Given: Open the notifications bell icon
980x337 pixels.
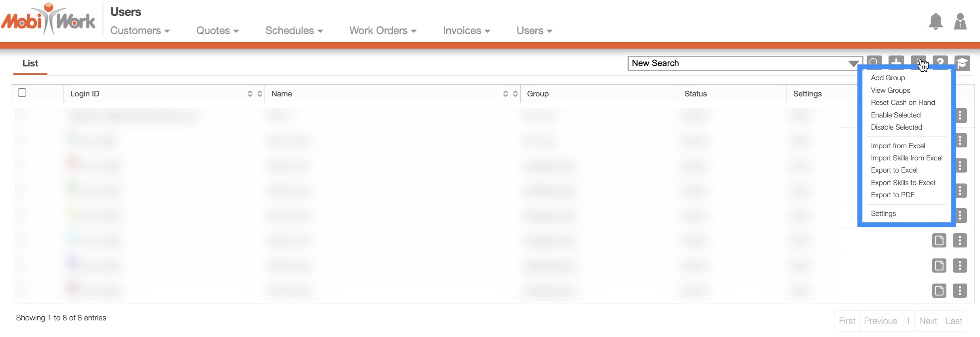Looking at the screenshot, I should click(x=935, y=21).
